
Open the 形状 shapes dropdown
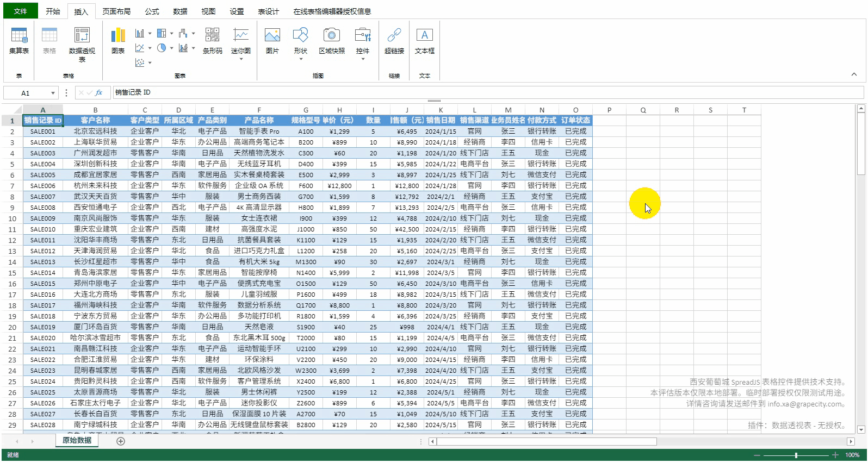(301, 43)
